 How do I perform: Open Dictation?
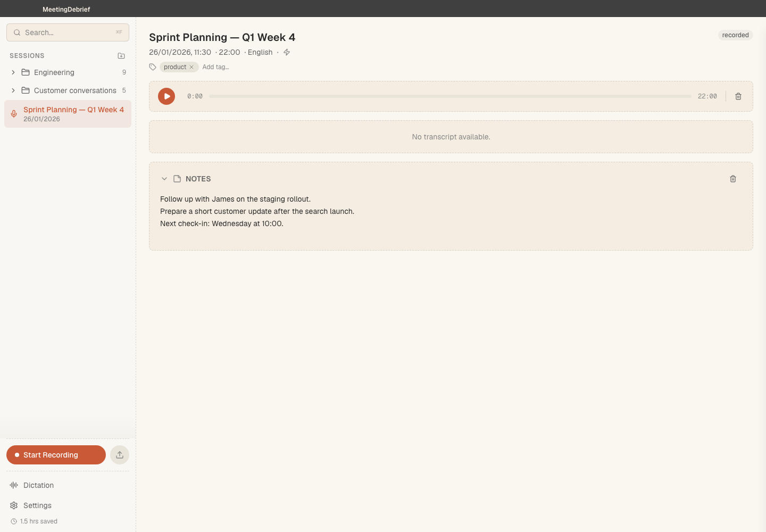click(68, 485)
